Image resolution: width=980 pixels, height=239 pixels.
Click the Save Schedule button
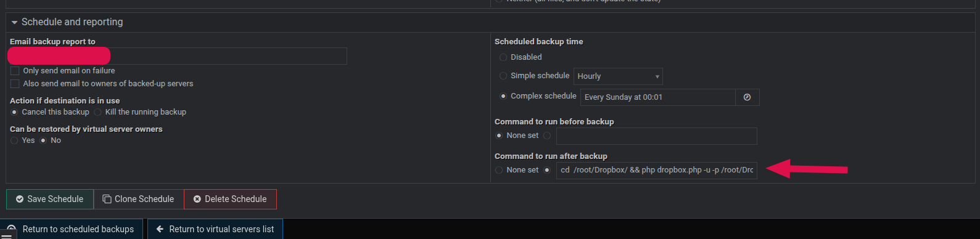pyautogui.click(x=50, y=199)
